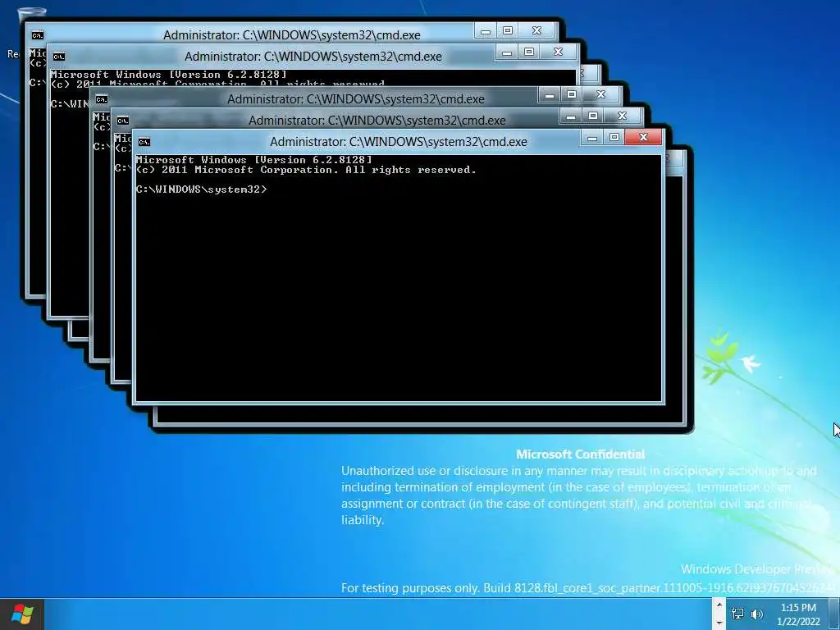
Task: Click the Show desktop strip at taskbar end
Action: click(x=834, y=614)
